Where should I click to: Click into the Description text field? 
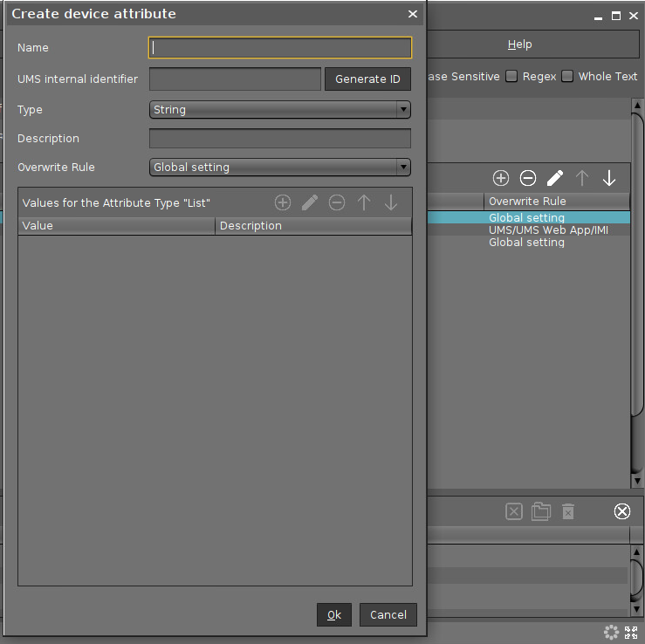[x=279, y=139]
